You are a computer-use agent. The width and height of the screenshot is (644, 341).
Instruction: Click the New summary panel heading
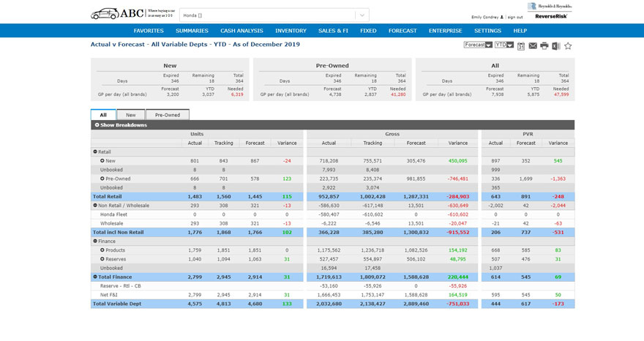click(170, 66)
